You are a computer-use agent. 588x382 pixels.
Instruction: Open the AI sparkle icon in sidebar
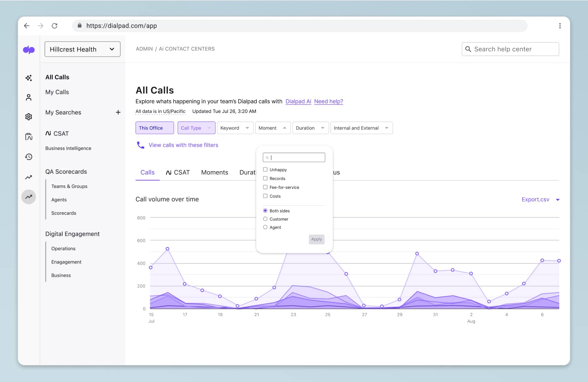[29, 78]
